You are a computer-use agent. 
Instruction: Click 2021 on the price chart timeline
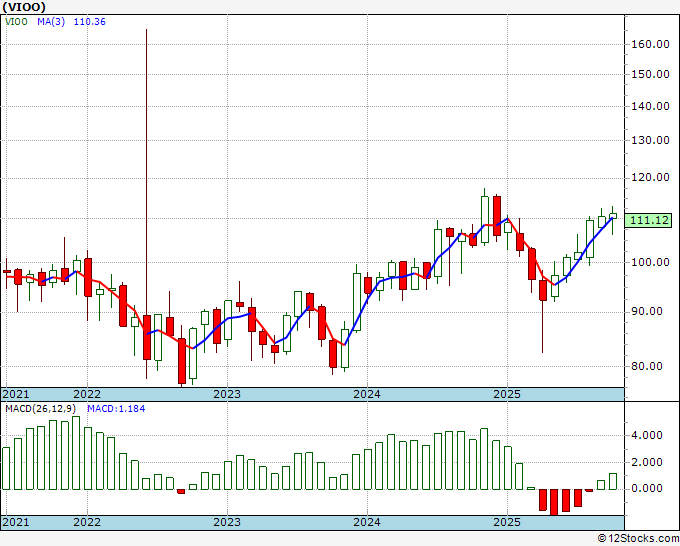16,394
